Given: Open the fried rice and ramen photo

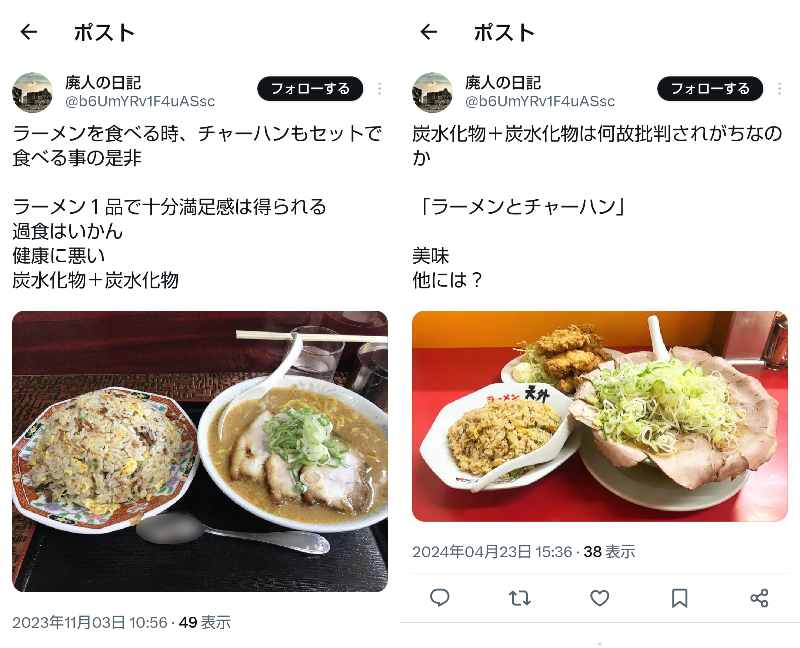Looking at the screenshot, I should (x=200, y=452).
